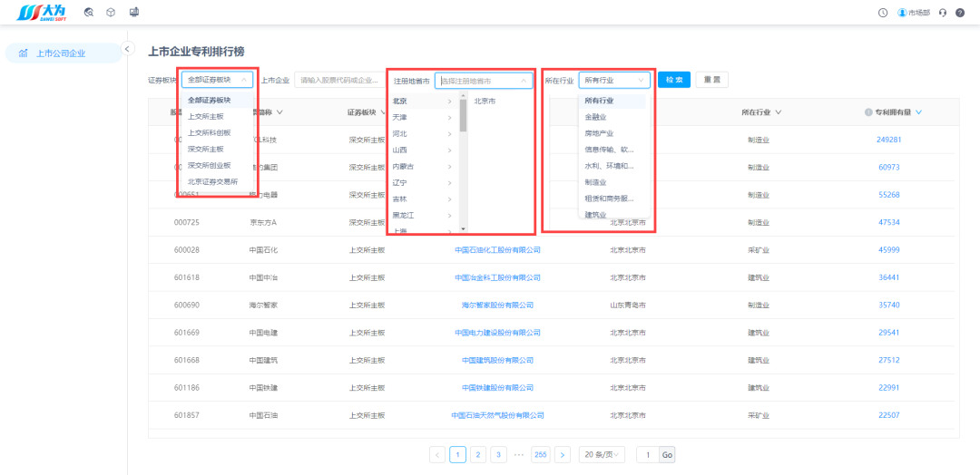
Task: Click the cube icon in the header
Action: click(x=111, y=13)
